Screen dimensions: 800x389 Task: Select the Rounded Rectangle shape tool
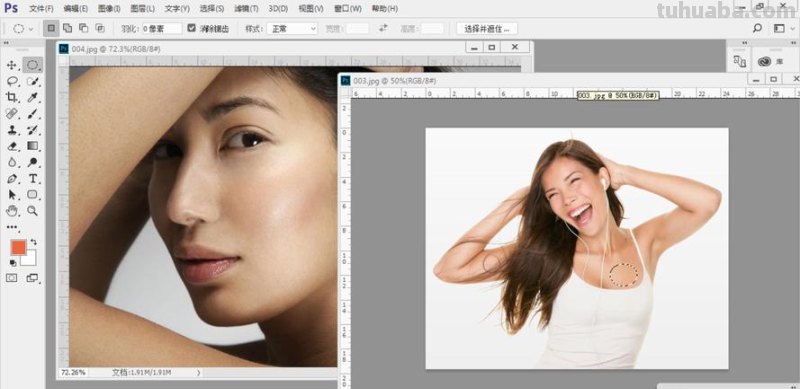[x=33, y=194]
